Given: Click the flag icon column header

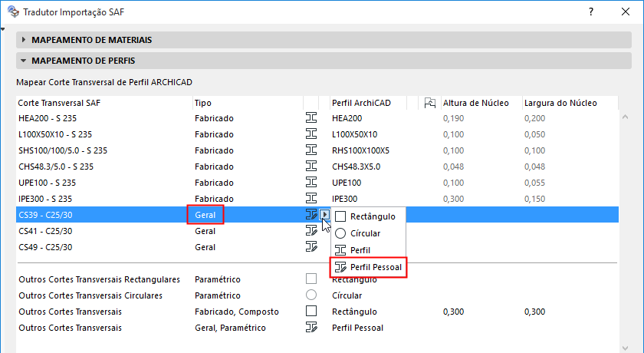Looking at the screenshot, I should (x=429, y=103).
